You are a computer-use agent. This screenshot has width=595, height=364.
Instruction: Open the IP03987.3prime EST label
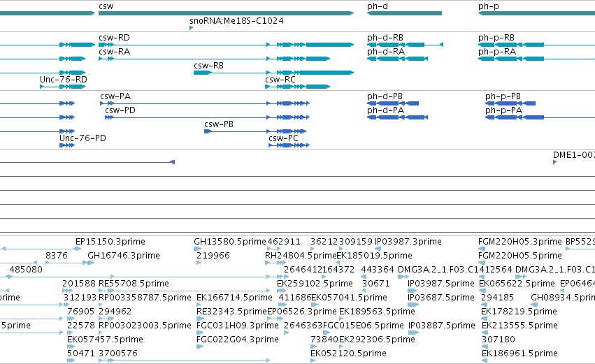[408, 242]
